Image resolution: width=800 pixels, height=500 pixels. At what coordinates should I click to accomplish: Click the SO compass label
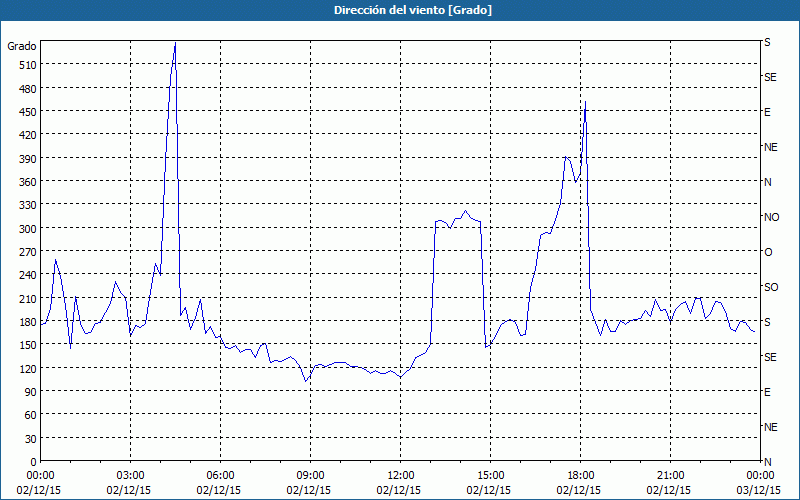click(x=771, y=287)
